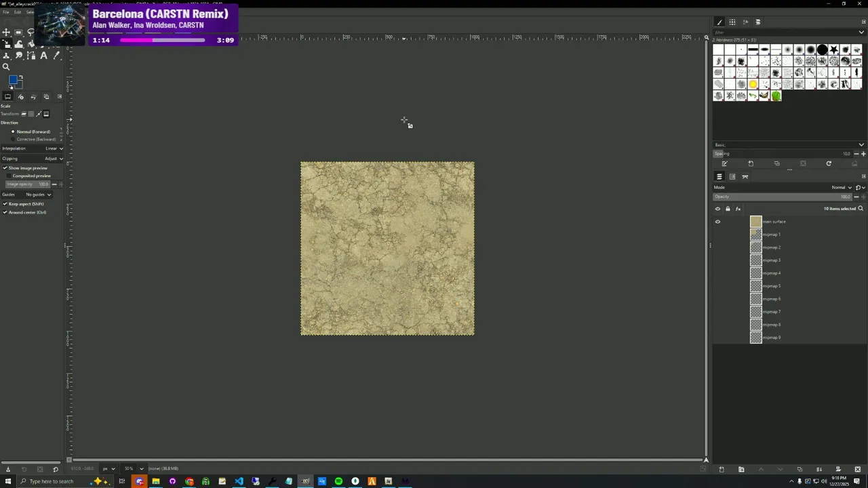The image size is (868, 488).
Task: Save current tool preset
Action: [x=8, y=469]
